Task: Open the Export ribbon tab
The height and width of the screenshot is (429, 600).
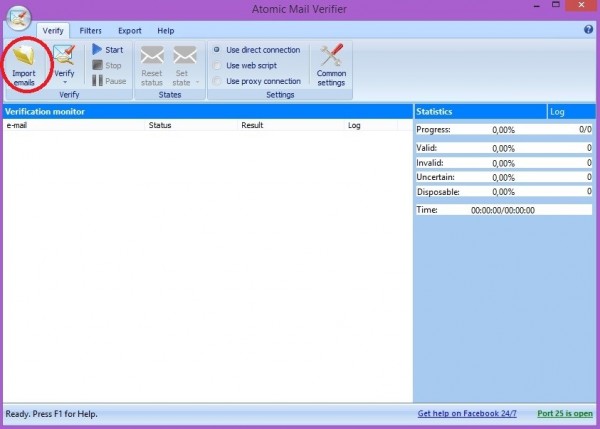Action: (130, 31)
